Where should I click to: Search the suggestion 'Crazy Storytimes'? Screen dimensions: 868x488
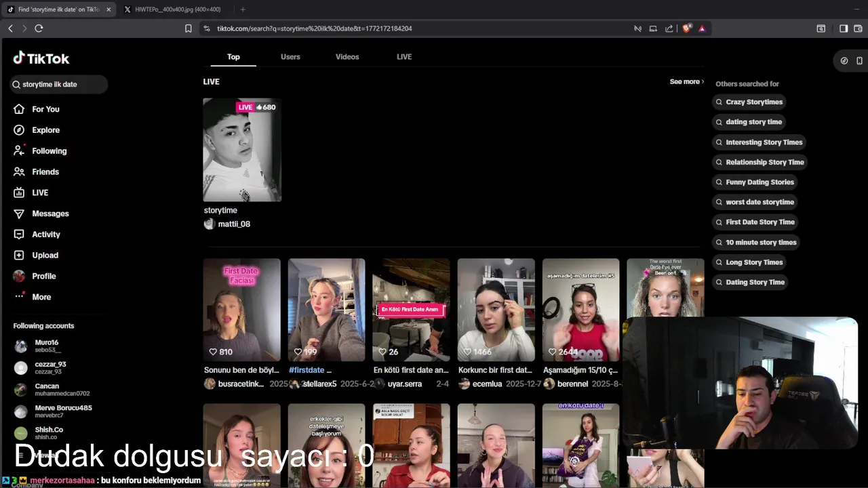(749, 102)
